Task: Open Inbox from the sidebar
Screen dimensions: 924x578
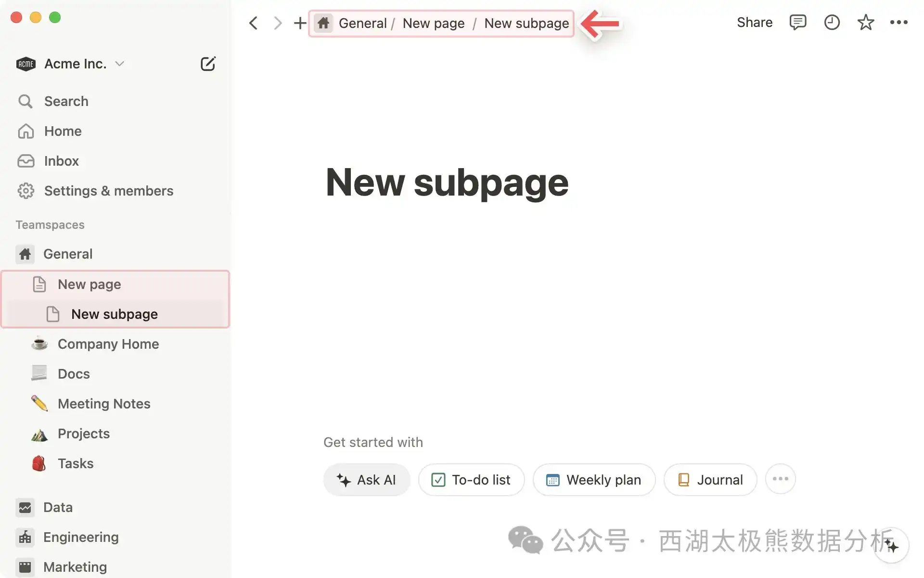Action: pyautogui.click(x=61, y=161)
